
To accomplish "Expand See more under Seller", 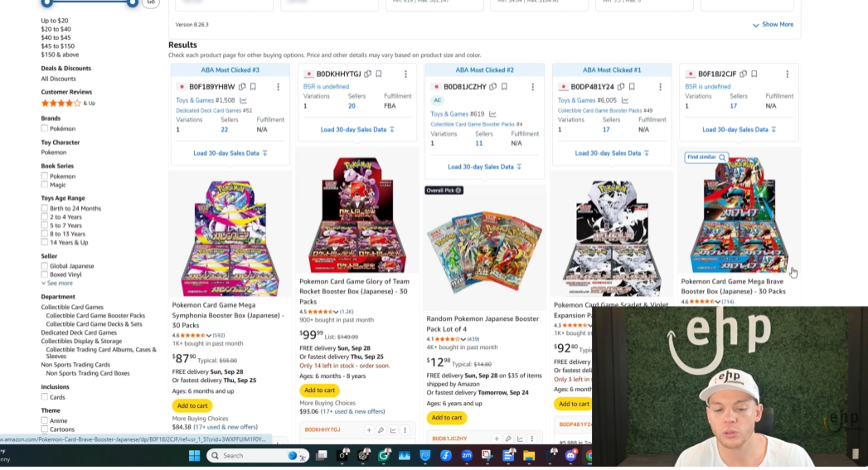I will pos(57,283).
